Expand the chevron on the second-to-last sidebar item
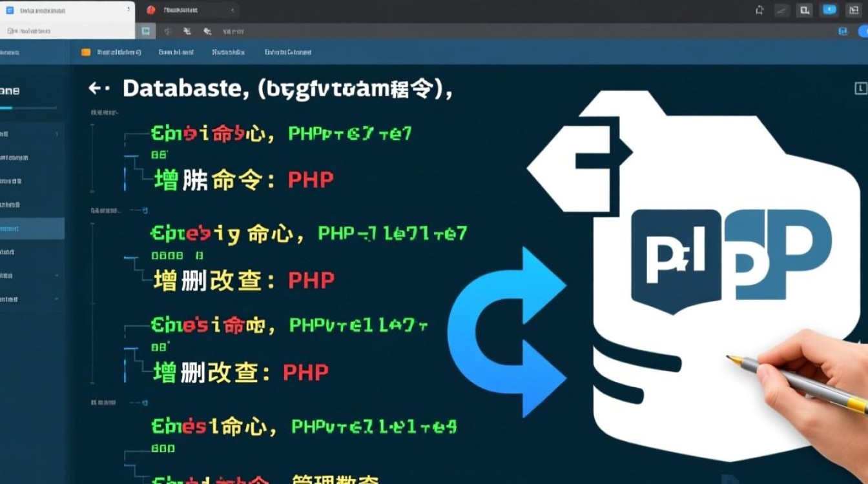The height and width of the screenshot is (484, 868). pyautogui.click(x=57, y=274)
